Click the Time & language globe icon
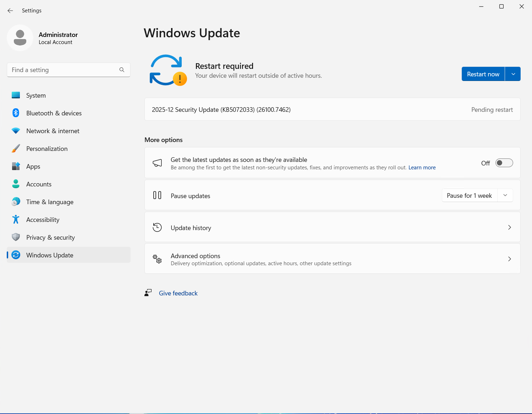The image size is (532, 414). point(16,202)
